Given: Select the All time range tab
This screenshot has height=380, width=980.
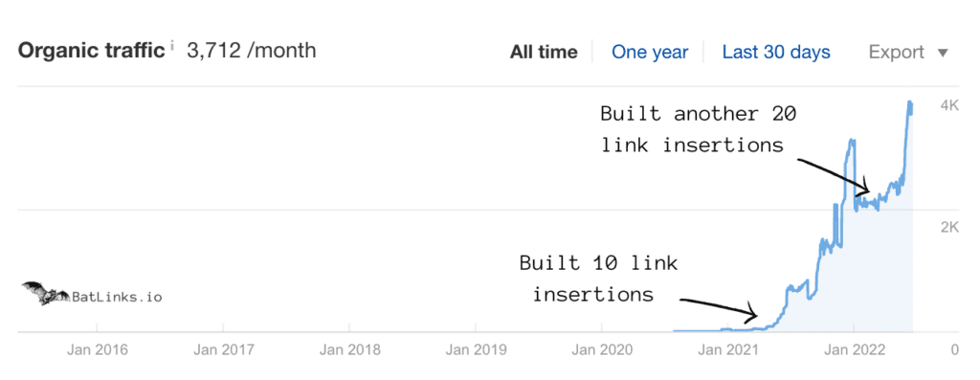Looking at the screenshot, I should (544, 52).
